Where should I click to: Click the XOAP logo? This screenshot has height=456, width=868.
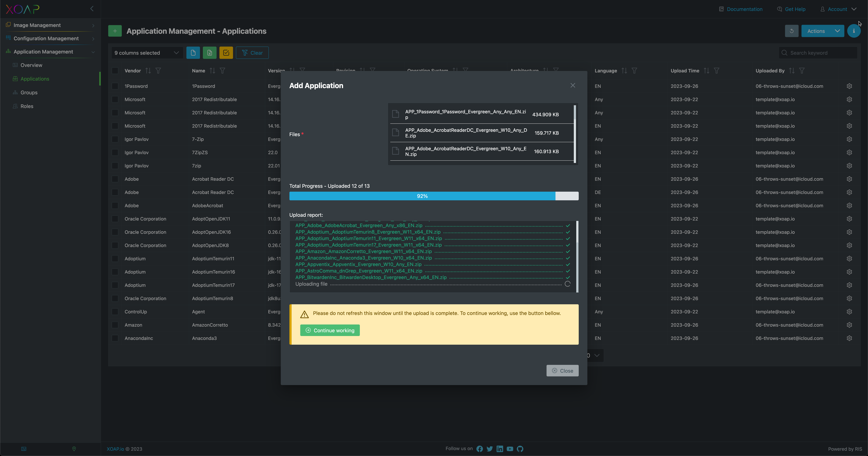[22, 9]
